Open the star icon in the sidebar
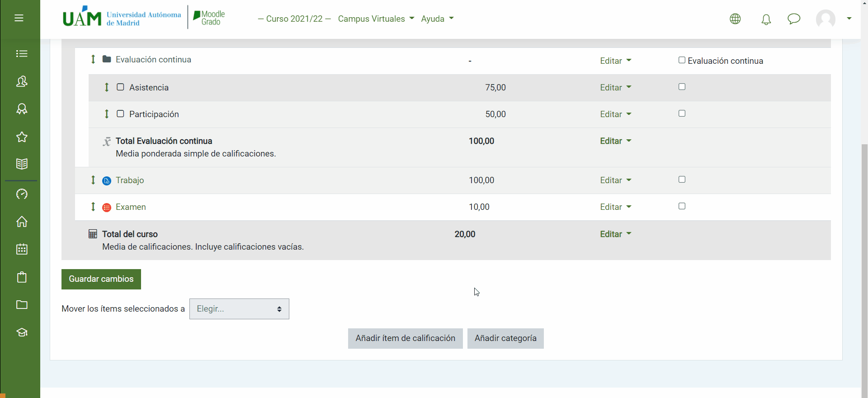Viewport: 868px width, 398px height. (22, 137)
